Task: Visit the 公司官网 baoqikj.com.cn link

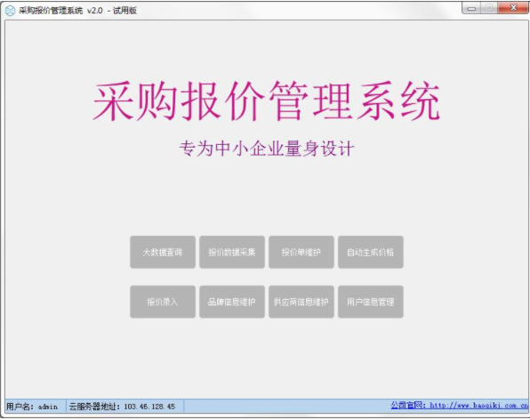Action: click(459, 405)
